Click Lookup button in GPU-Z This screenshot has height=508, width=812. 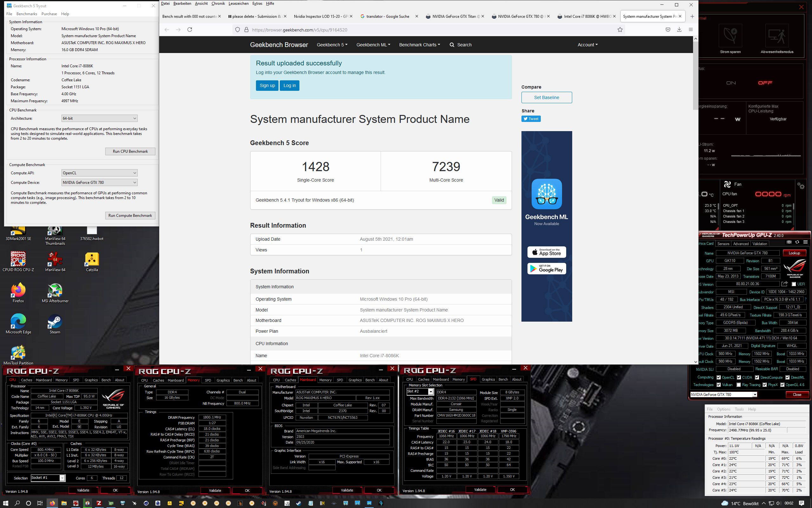pyautogui.click(x=794, y=253)
